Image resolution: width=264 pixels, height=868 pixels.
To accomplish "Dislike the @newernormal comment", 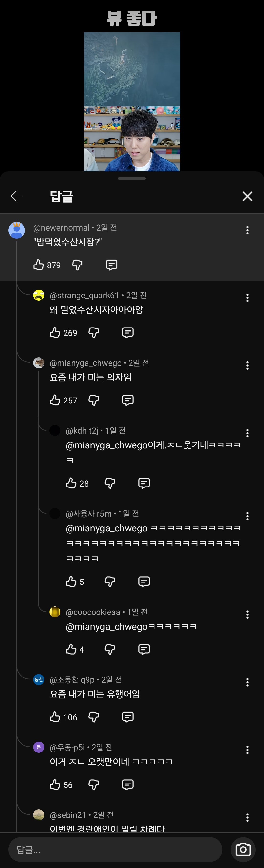I will click(x=77, y=265).
